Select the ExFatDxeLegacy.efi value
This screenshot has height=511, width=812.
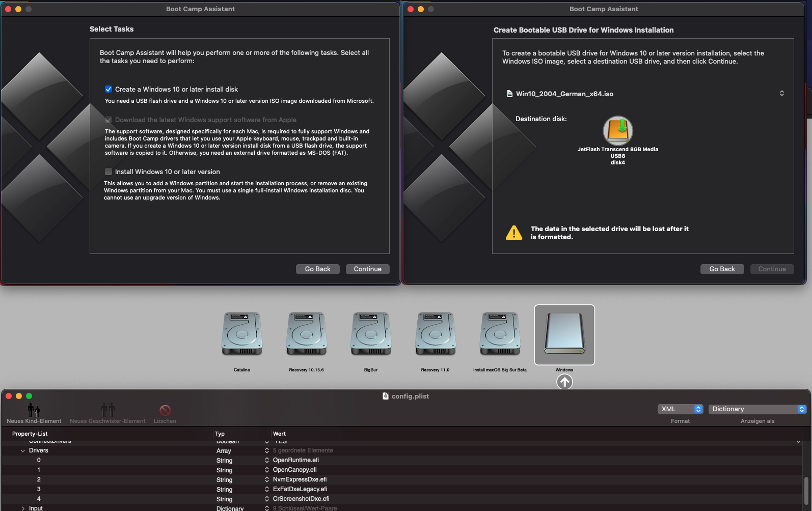(x=300, y=489)
